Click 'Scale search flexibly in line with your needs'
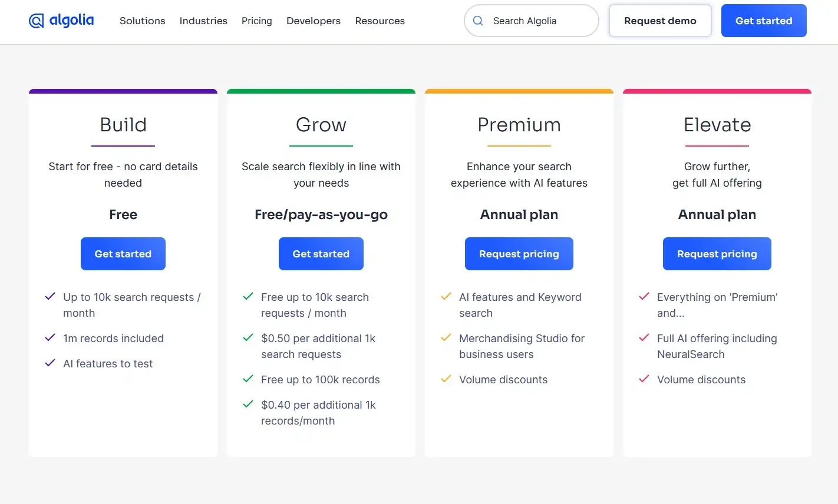The width and height of the screenshot is (838, 504). click(x=321, y=175)
